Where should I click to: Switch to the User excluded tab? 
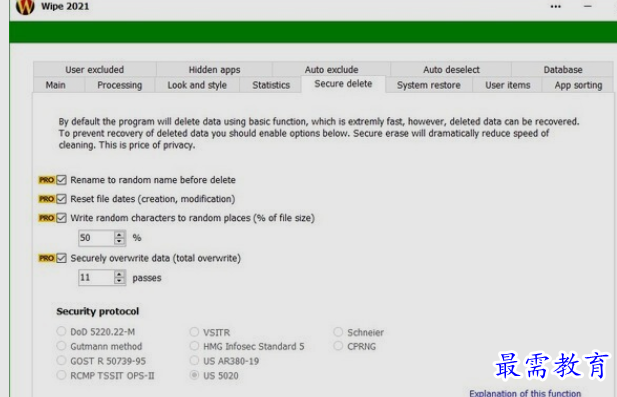[x=94, y=70]
